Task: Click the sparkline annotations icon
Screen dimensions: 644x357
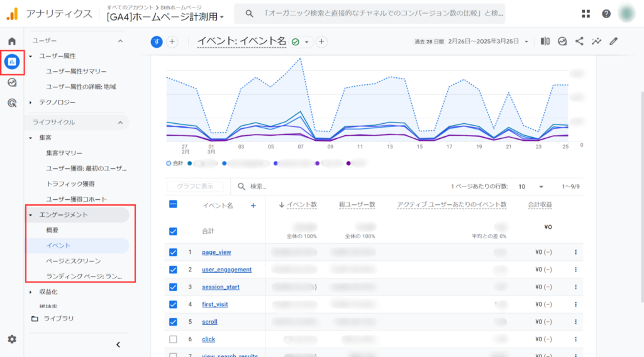Action: (596, 41)
